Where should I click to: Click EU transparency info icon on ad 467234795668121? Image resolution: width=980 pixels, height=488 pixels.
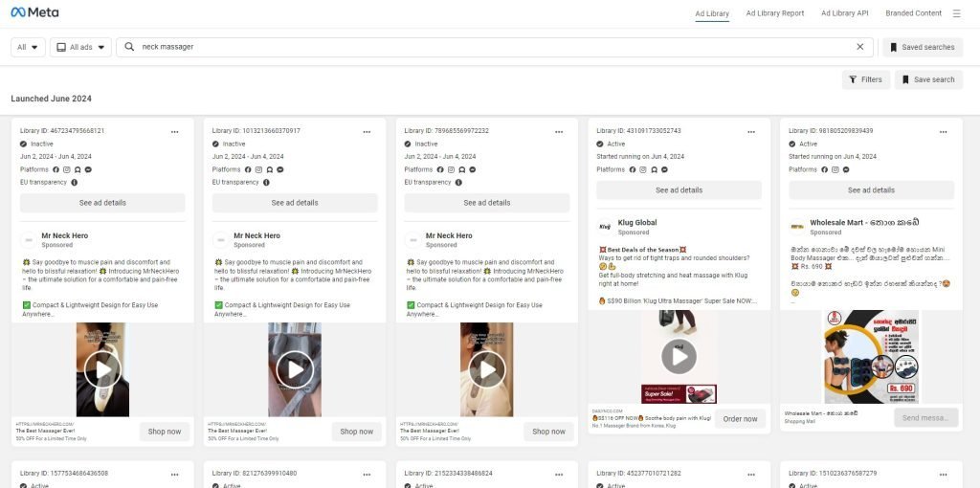coord(75,183)
